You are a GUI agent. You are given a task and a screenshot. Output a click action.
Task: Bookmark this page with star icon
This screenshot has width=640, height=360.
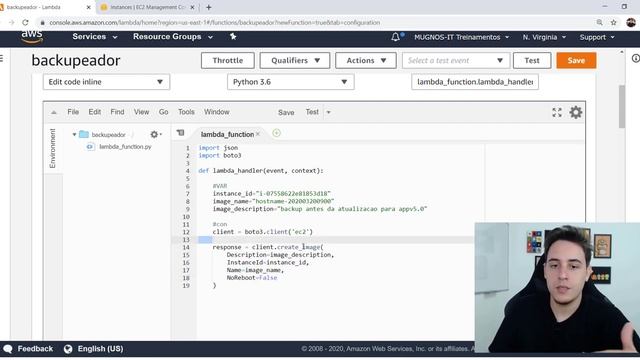click(x=613, y=22)
